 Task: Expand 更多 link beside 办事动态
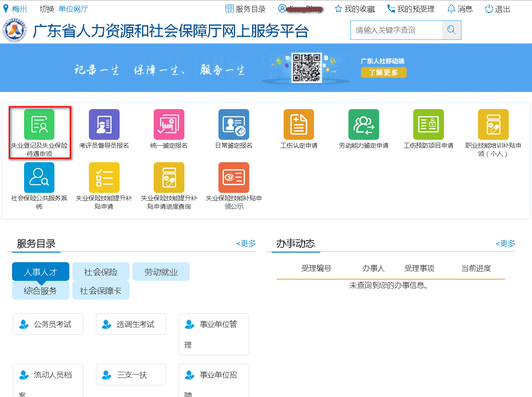[x=505, y=244]
